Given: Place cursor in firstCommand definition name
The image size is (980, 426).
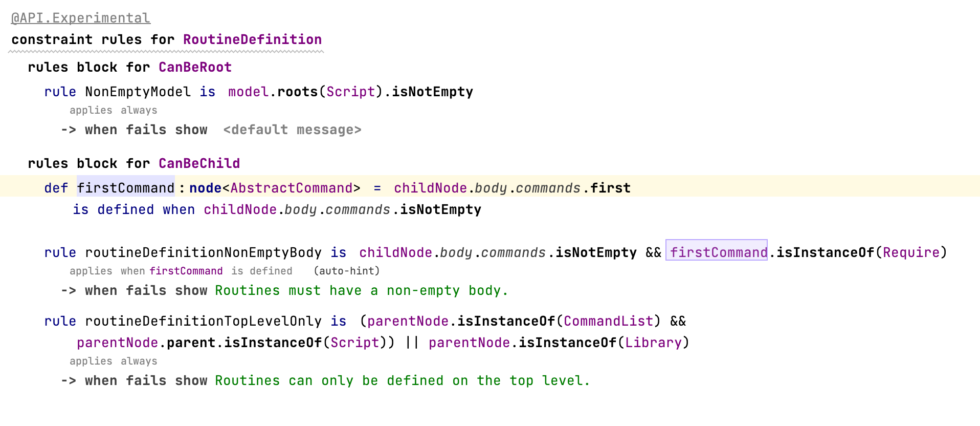Looking at the screenshot, I should click(x=125, y=188).
